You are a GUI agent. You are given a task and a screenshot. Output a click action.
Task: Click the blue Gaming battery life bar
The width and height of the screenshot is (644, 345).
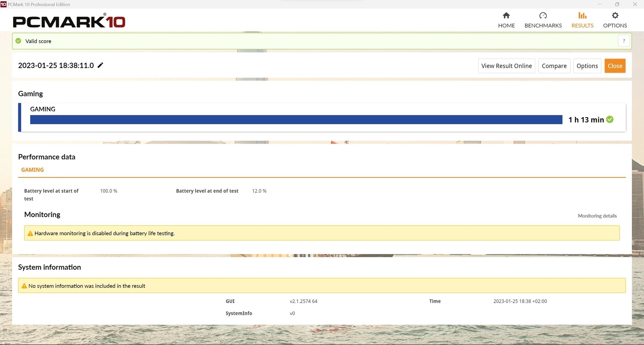(x=296, y=120)
